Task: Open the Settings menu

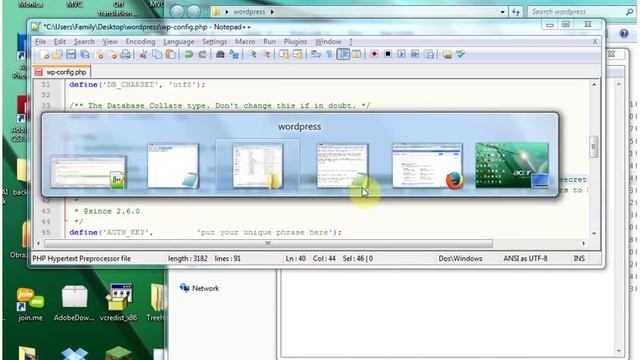Action: point(214,42)
